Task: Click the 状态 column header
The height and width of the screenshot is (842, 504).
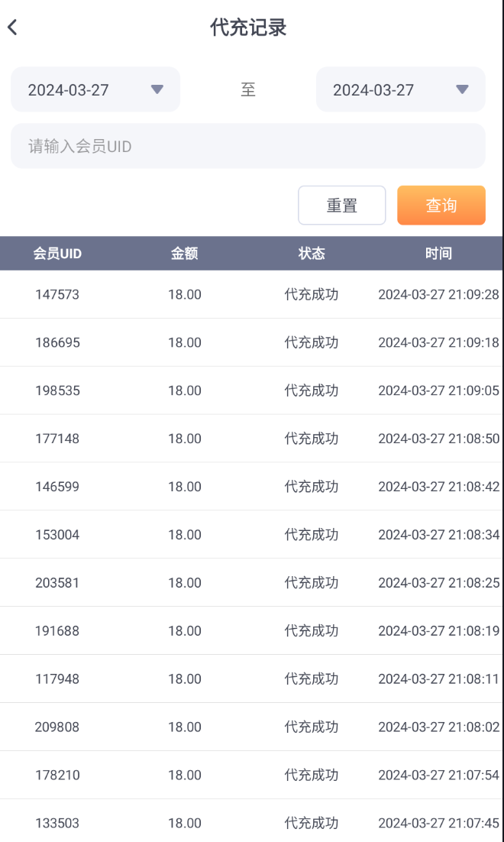Action: point(312,254)
